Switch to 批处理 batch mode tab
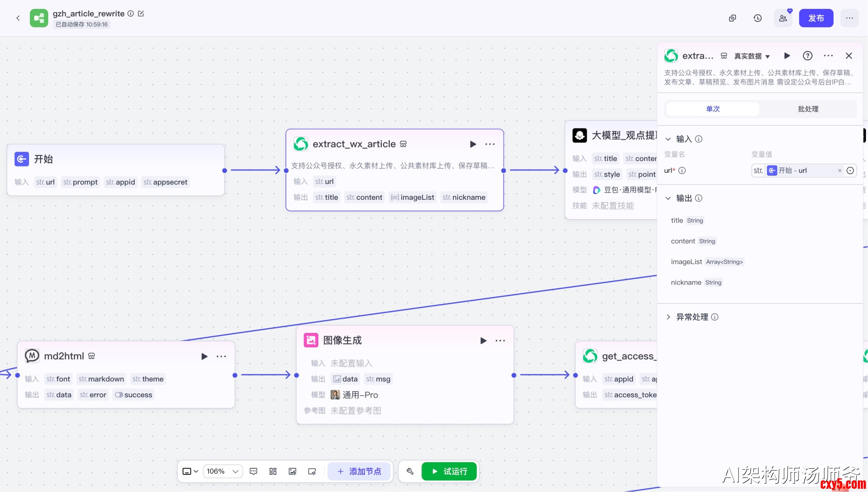This screenshot has height=492, width=868. click(x=808, y=109)
